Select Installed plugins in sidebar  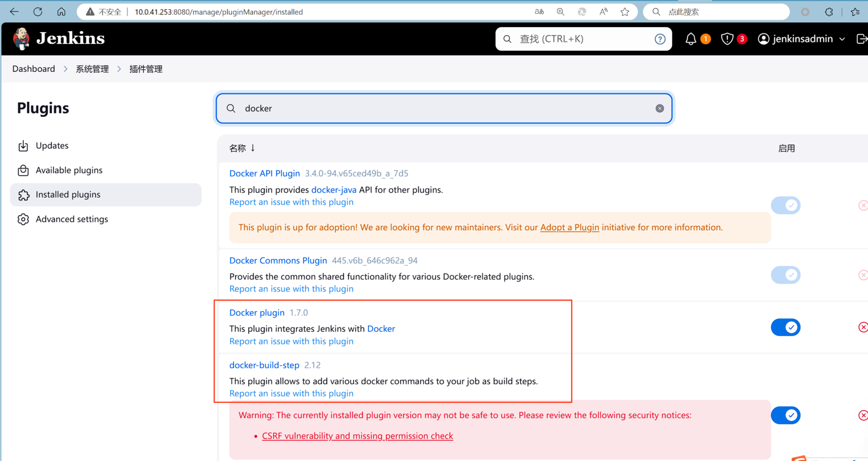[x=106, y=195]
